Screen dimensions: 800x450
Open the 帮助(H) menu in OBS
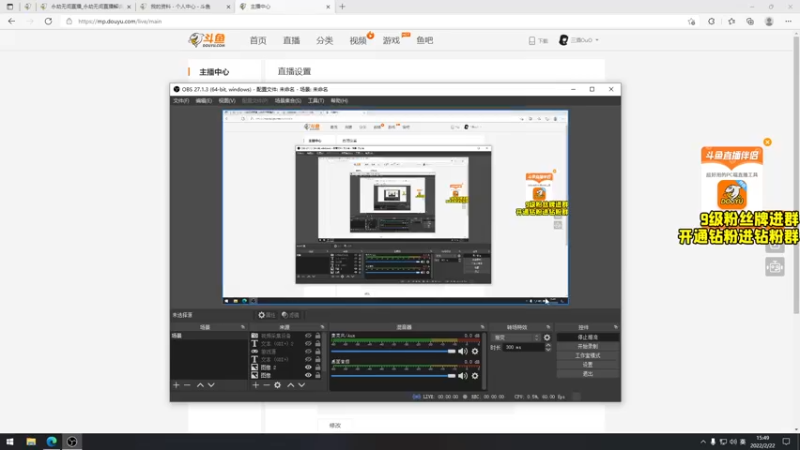339,101
